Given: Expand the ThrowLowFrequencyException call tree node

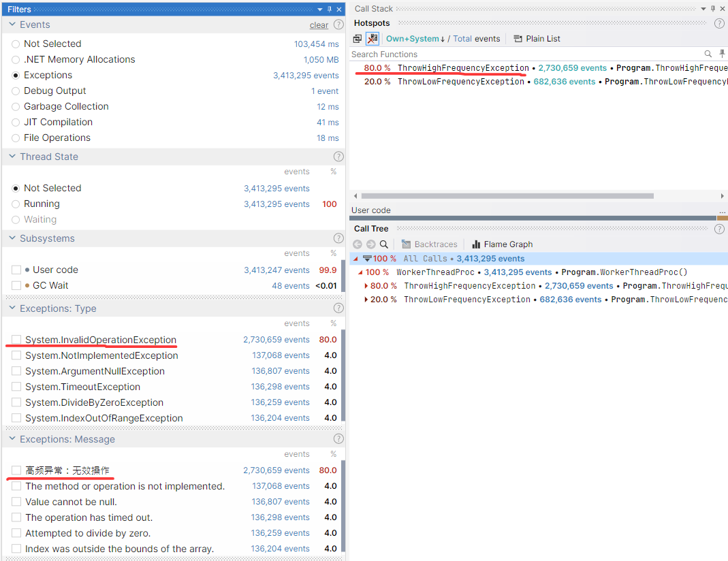Looking at the screenshot, I should tap(366, 300).
